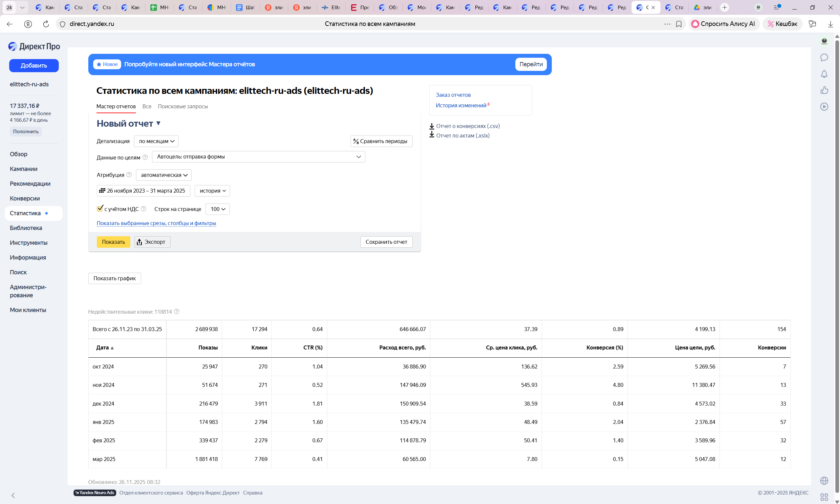The height and width of the screenshot is (504, 840).
Task: Open the chat messages icon
Action: click(x=824, y=57)
